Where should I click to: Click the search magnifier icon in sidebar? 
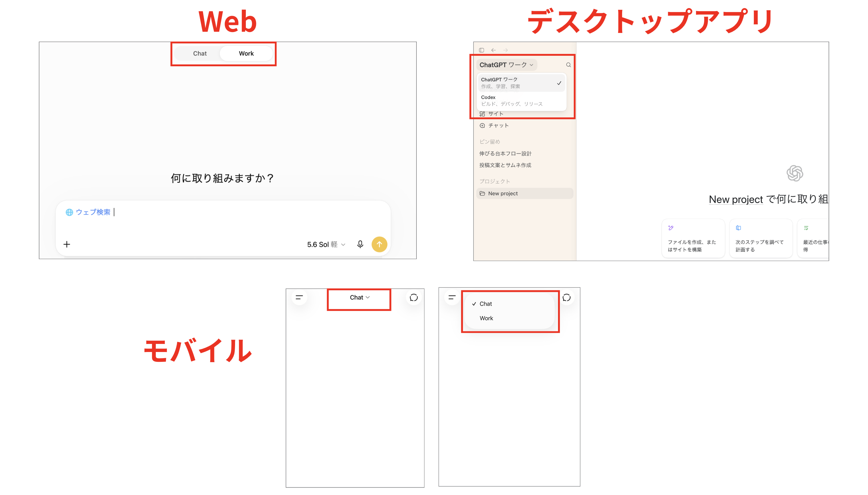coord(568,65)
